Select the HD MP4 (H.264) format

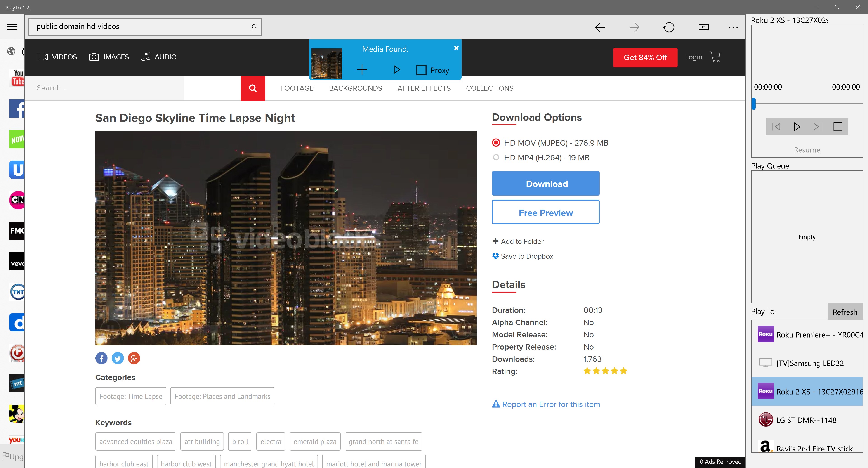496,157
